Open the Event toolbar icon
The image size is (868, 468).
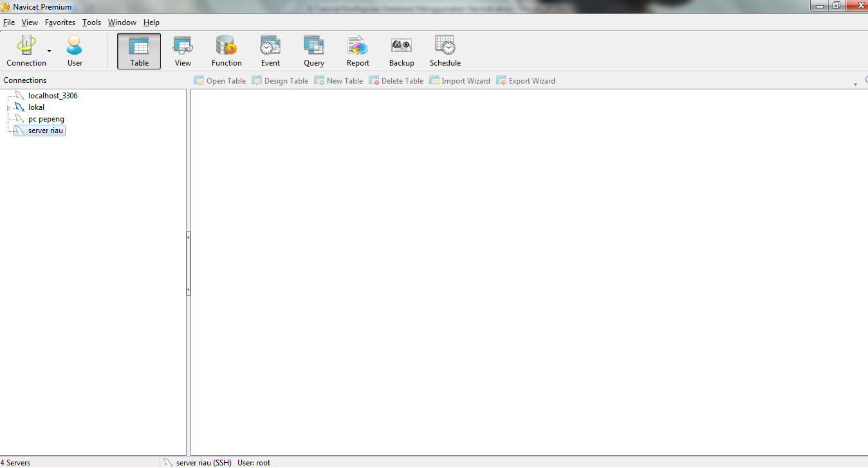point(270,51)
